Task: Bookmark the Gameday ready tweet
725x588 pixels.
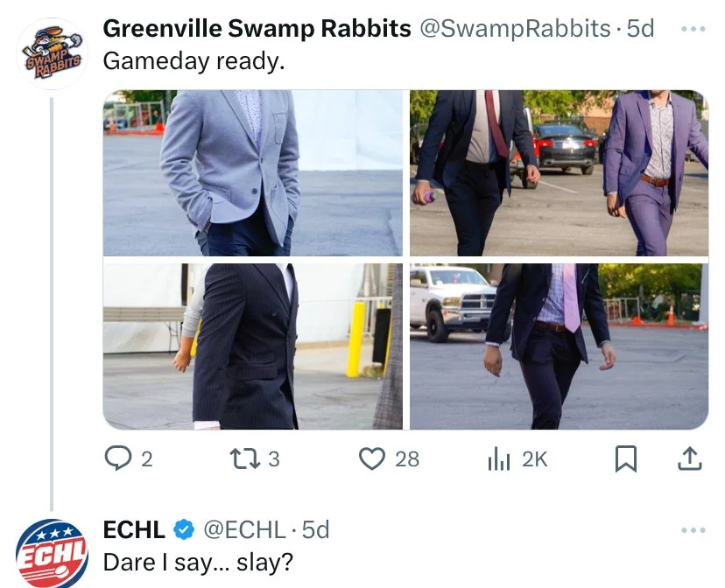Action: (x=626, y=458)
